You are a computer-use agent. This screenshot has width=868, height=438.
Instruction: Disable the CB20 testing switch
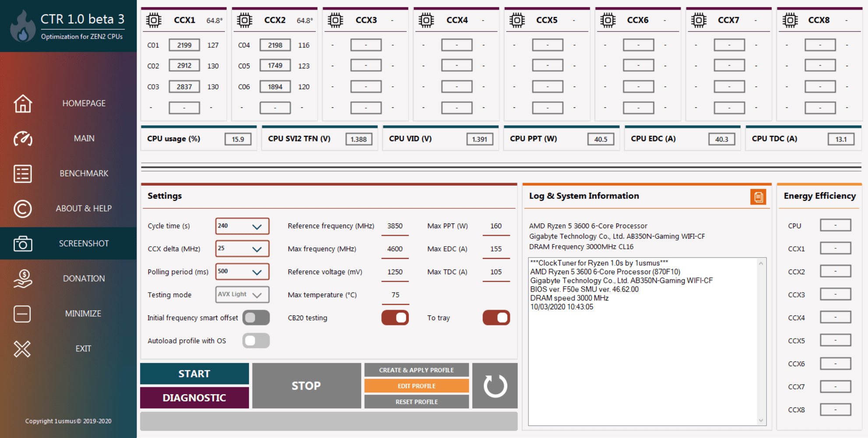[395, 318]
